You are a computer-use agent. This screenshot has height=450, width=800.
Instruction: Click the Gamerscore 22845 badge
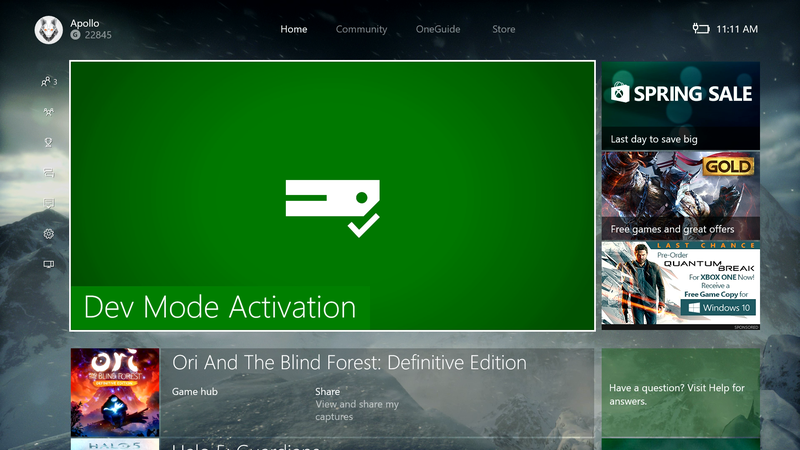pos(92,35)
